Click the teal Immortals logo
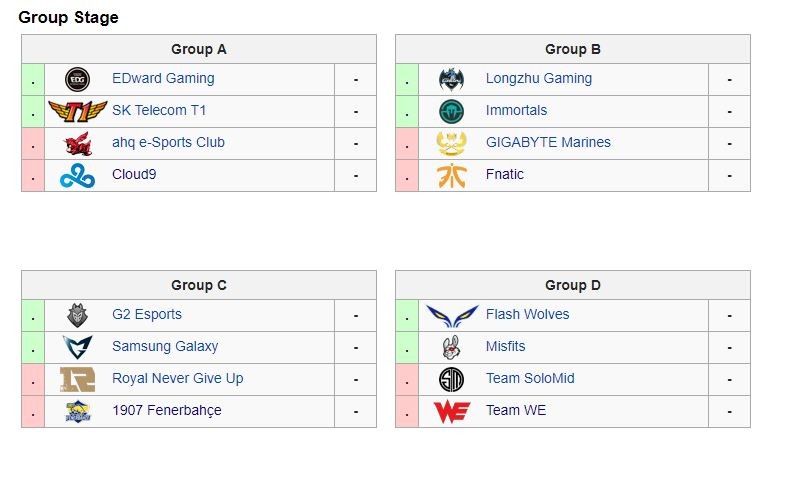Screen dimensions: 798x479 pyautogui.click(x=451, y=111)
